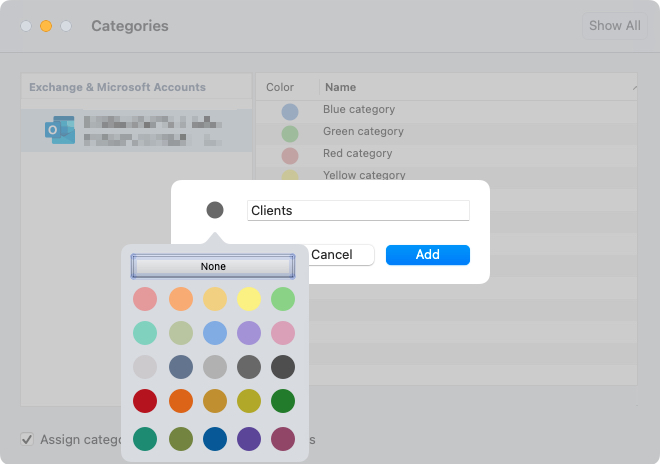Click the Blue category color dot

coord(290,112)
